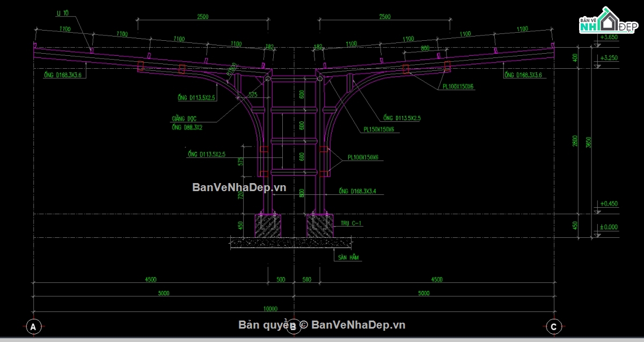Click grid axis bubble A

tap(33, 326)
